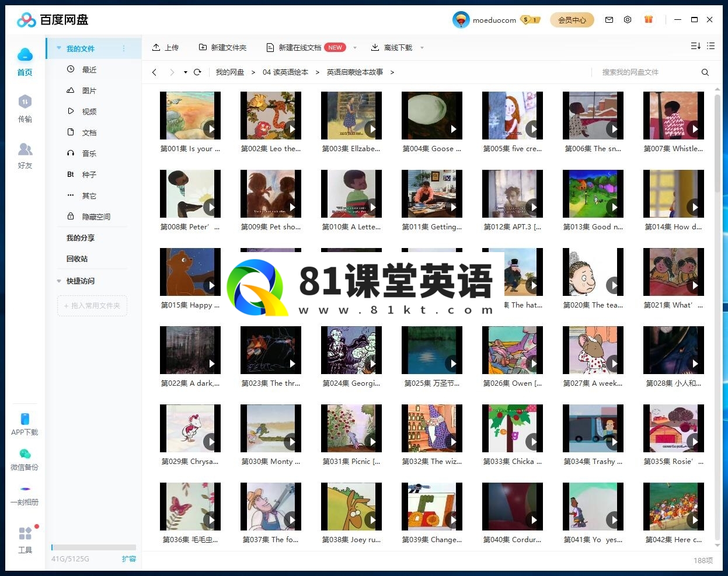Open dropdown arrow next to 离线下载
This screenshot has width=728, height=576.
click(422, 47)
